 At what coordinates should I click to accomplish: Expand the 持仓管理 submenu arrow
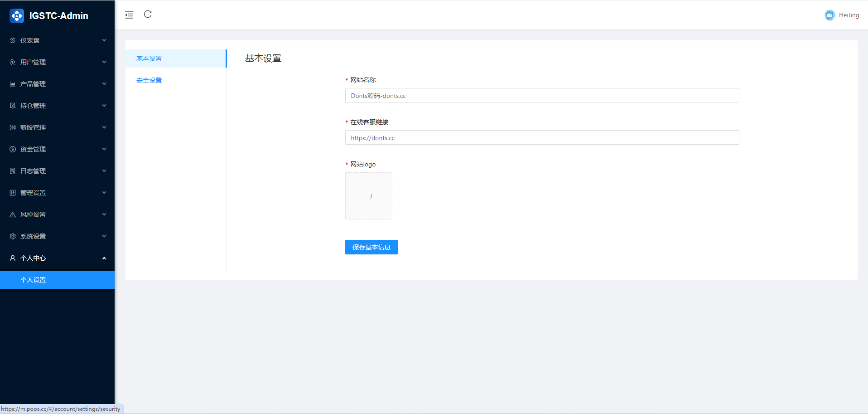click(x=104, y=106)
